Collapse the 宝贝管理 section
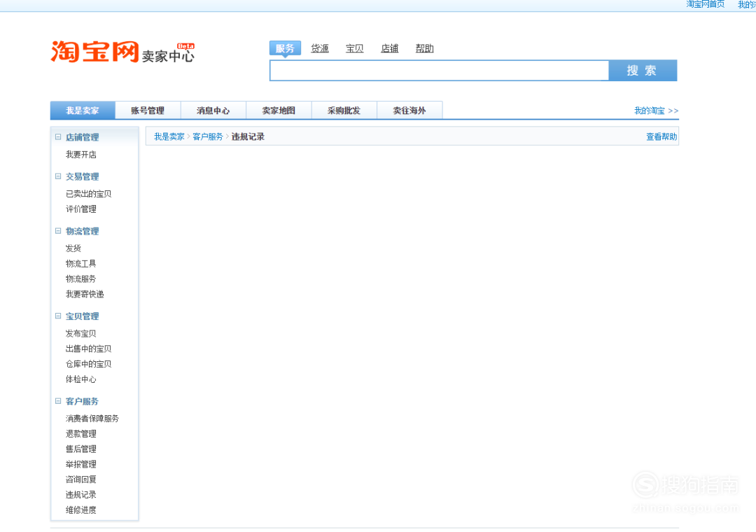 click(58, 316)
